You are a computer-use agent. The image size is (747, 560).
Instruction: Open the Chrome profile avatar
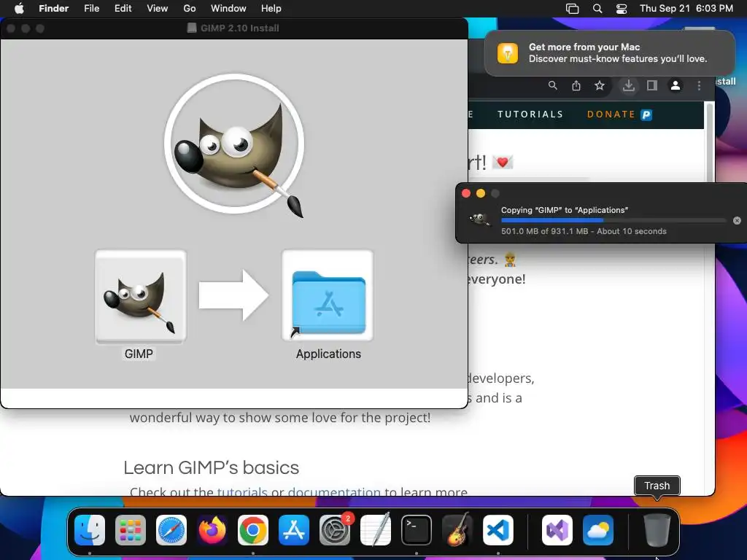[x=676, y=85]
